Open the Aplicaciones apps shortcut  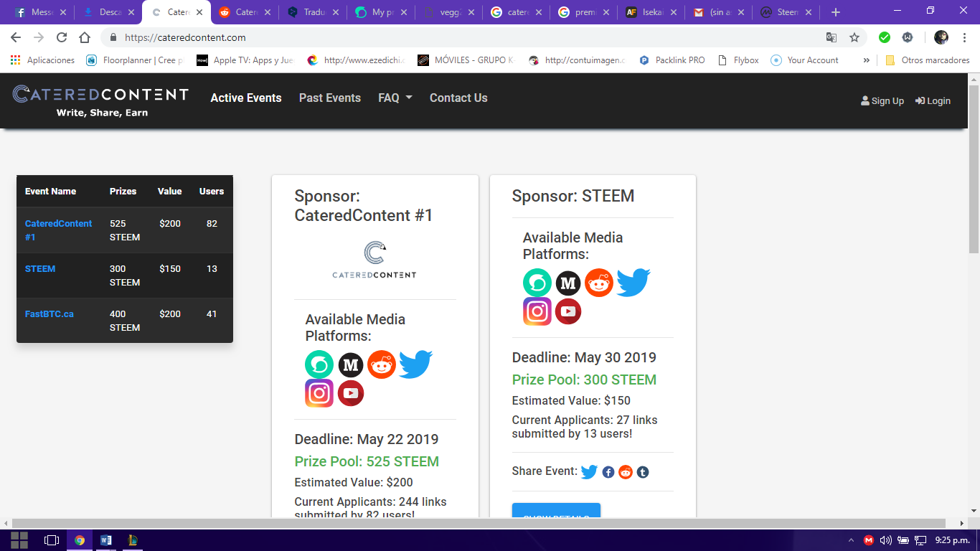(42, 60)
